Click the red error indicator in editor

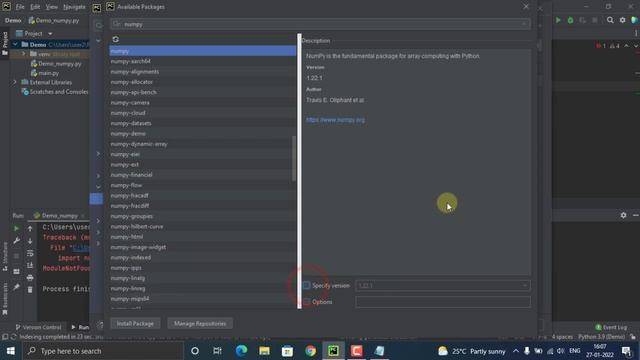pyautogui.click(x=601, y=46)
